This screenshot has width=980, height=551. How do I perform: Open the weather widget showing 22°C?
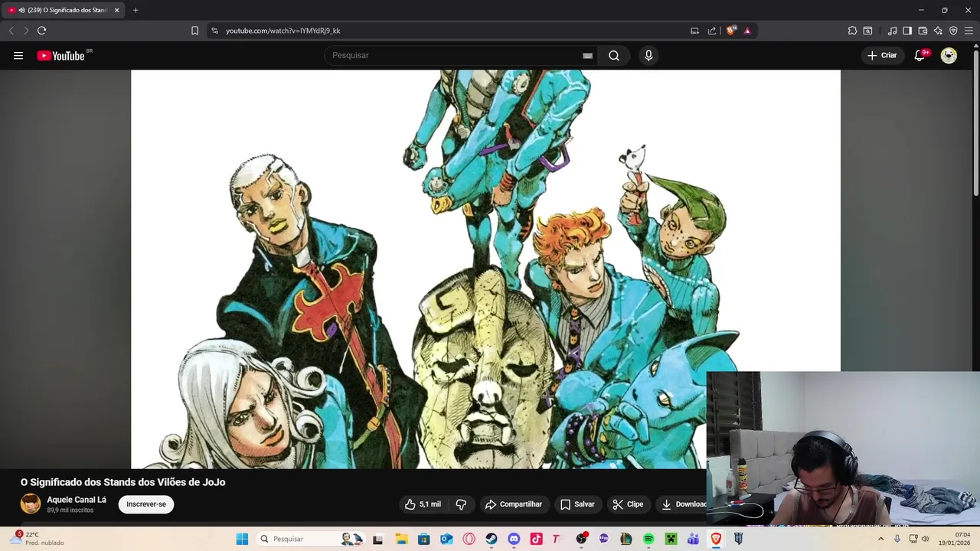pos(37,539)
